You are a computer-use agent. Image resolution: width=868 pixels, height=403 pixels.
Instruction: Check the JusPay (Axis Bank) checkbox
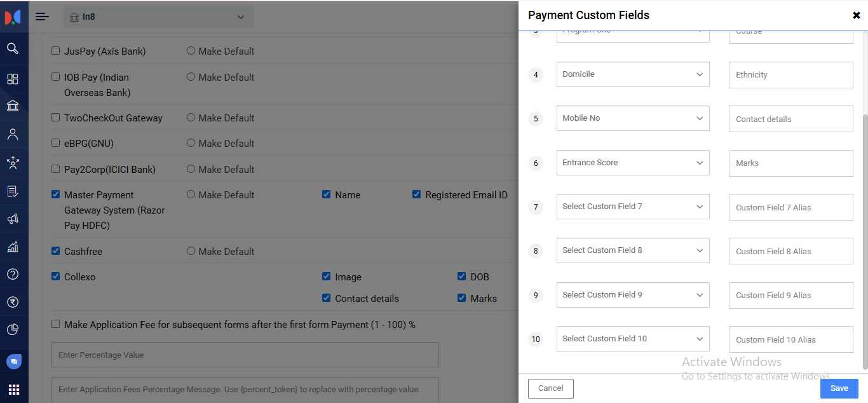pos(56,51)
